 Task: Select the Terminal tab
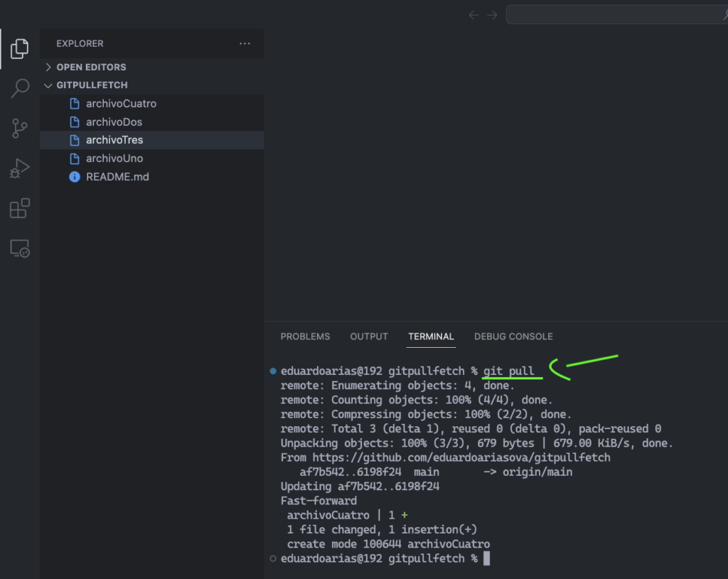pyautogui.click(x=431, y=336)
